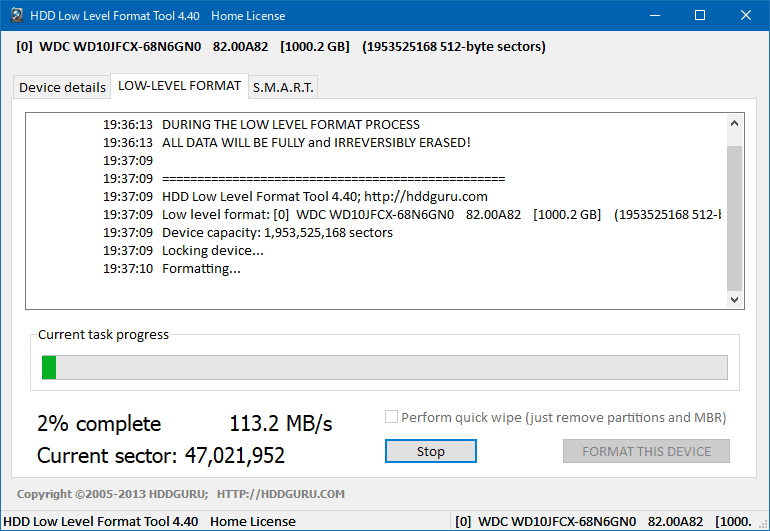Enable the Perform quick wipe checkbox

391,417
